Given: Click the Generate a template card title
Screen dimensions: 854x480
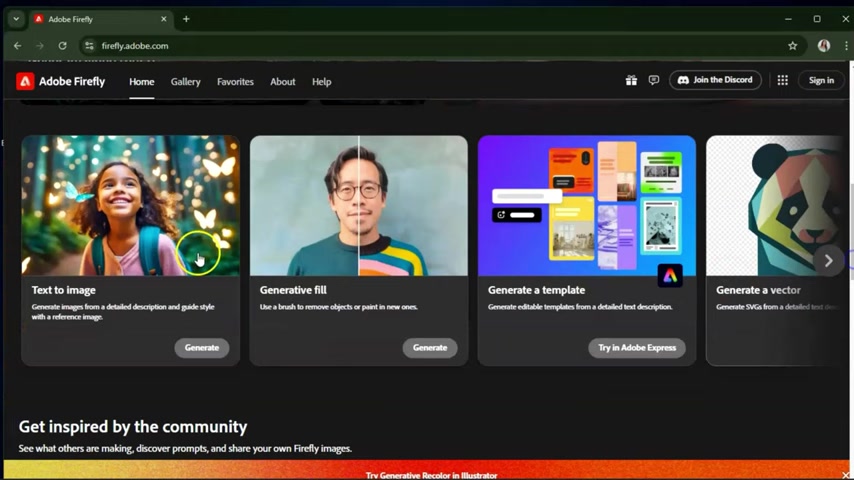Looking at the screenshot, I should (536, 290).
